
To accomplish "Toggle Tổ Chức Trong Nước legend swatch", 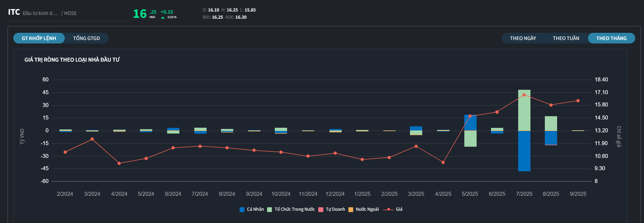I will [x=269, y=209].
